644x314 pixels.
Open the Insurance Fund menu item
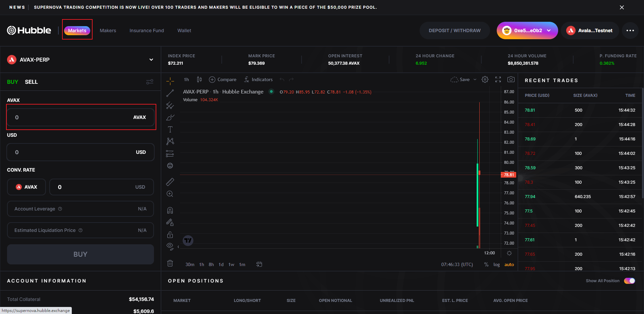coord(147,30)
